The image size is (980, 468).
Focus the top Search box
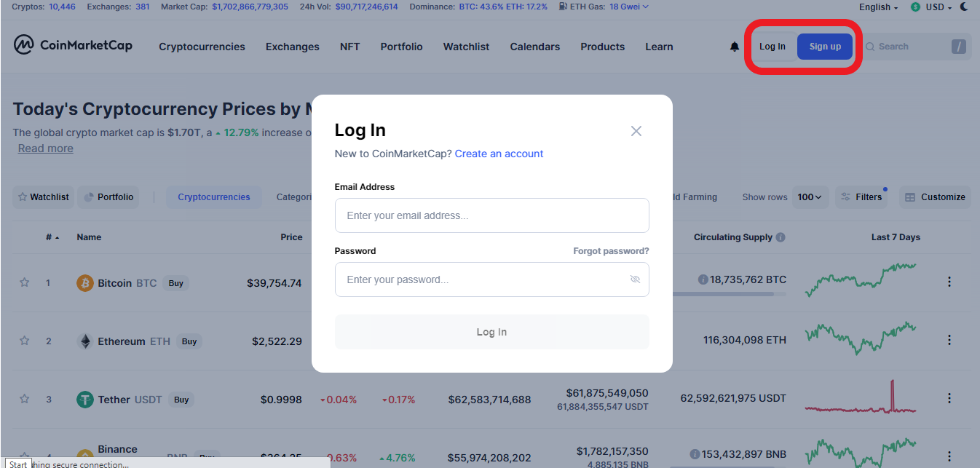[914, 47]
